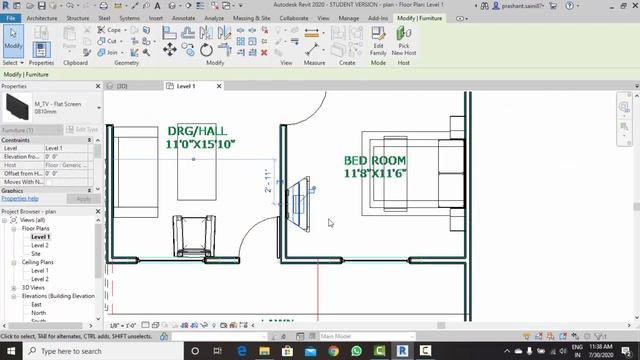
Task: Click the Visual Style icon in view control bar
Action: click(155, 325)
